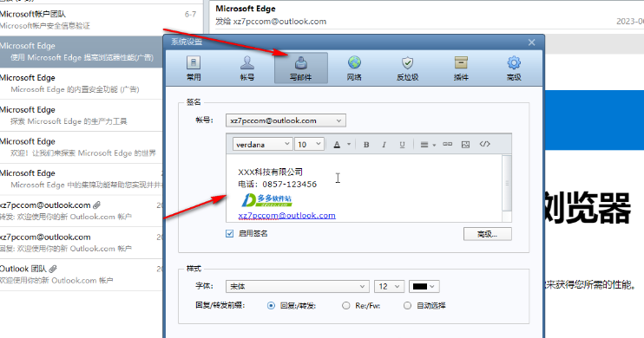
Task: Click the 高级... signature button
Action: pos(488,234)
